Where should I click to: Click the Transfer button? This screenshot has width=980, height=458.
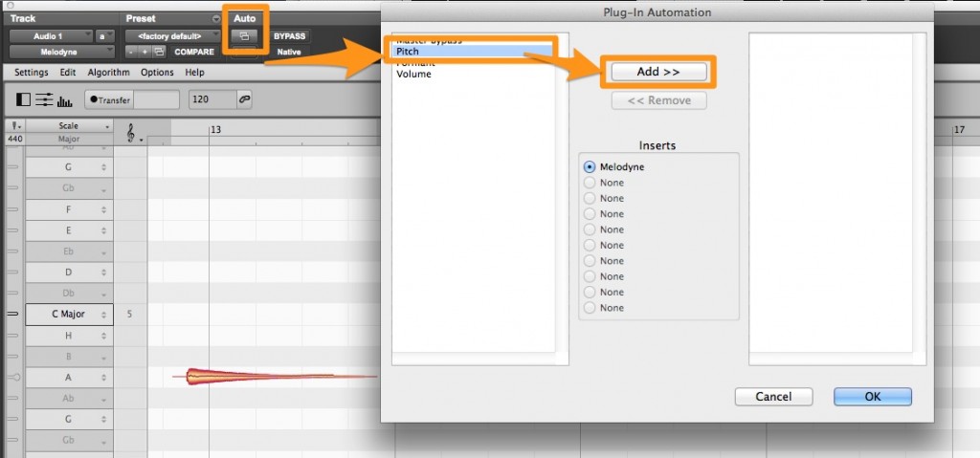[109, 100]
